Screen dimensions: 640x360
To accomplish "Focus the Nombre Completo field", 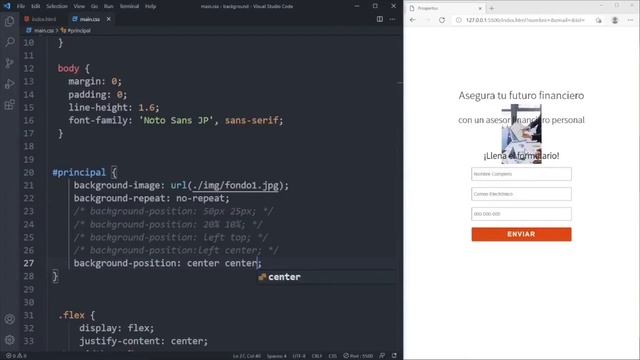I will (521, 174).
